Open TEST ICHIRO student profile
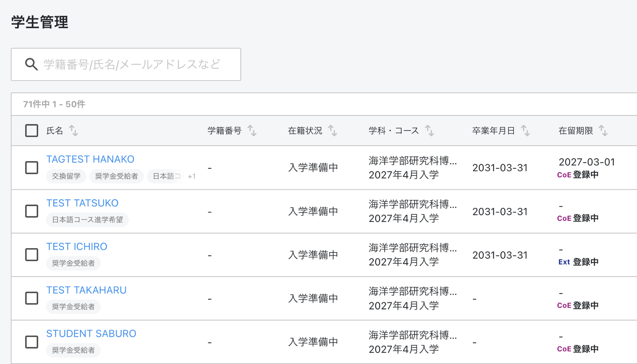The image size is (637, 364). (77, 247)
